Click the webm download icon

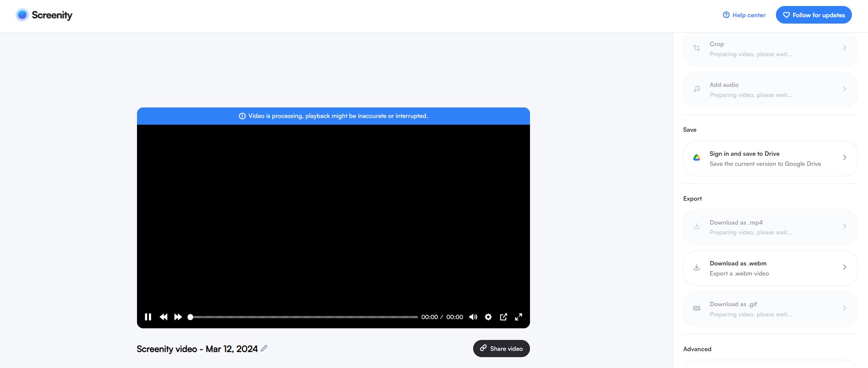point(697,267)
